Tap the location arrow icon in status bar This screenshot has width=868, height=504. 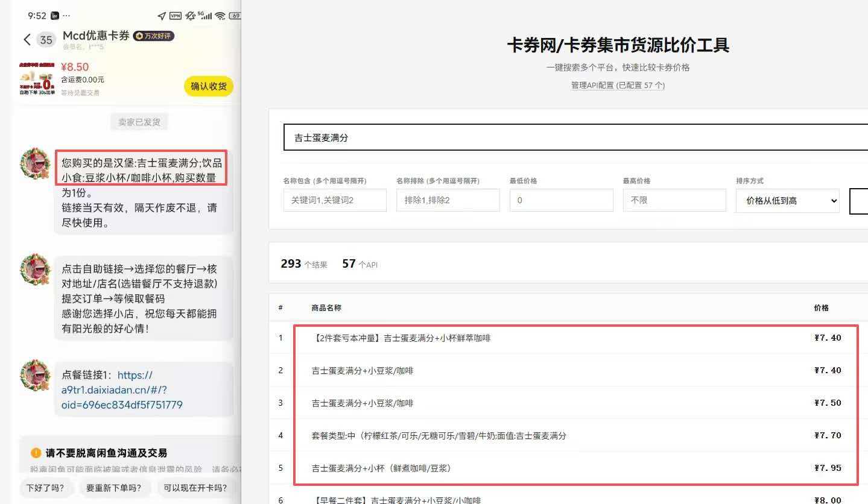pyautogui.click(x=161, y=16)
